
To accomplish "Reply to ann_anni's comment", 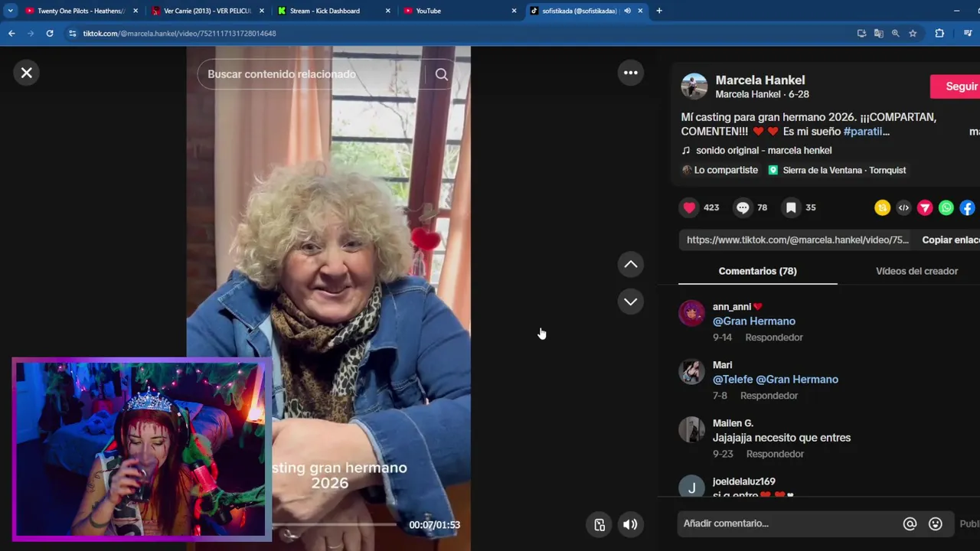I will (774, 337).
